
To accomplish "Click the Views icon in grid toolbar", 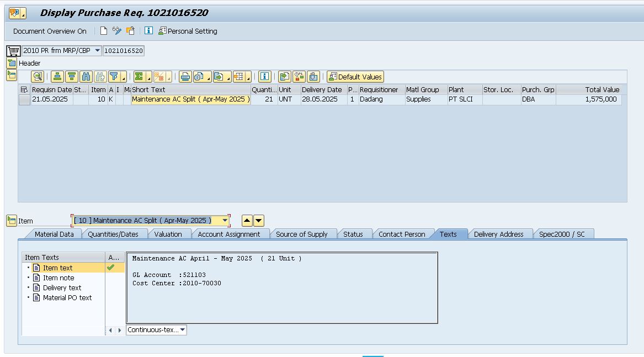I will 199,77.
